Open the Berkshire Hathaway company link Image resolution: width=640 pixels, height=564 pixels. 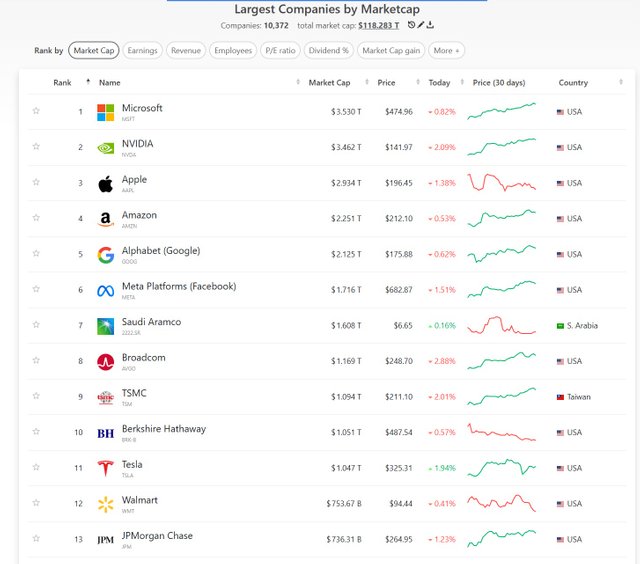tap(164, 429)
